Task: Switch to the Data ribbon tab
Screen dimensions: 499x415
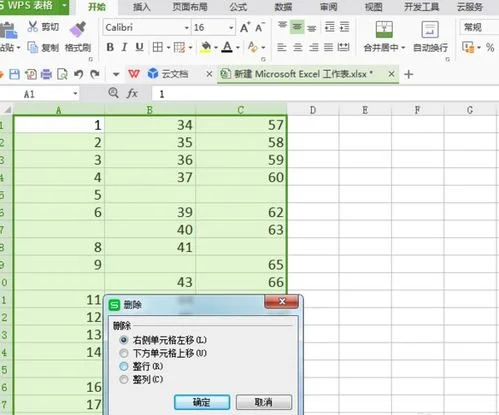Action: (283, 7)
